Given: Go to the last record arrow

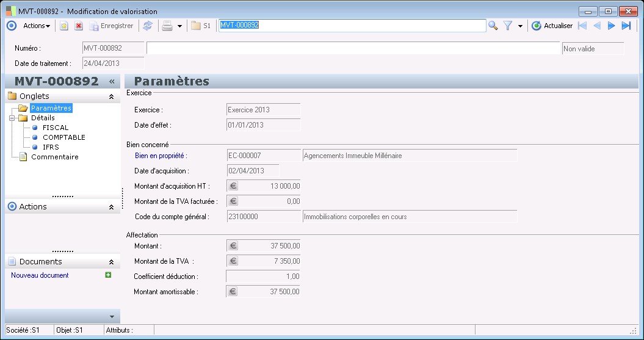Looking at the screenshot, I should tap(626, 26).
